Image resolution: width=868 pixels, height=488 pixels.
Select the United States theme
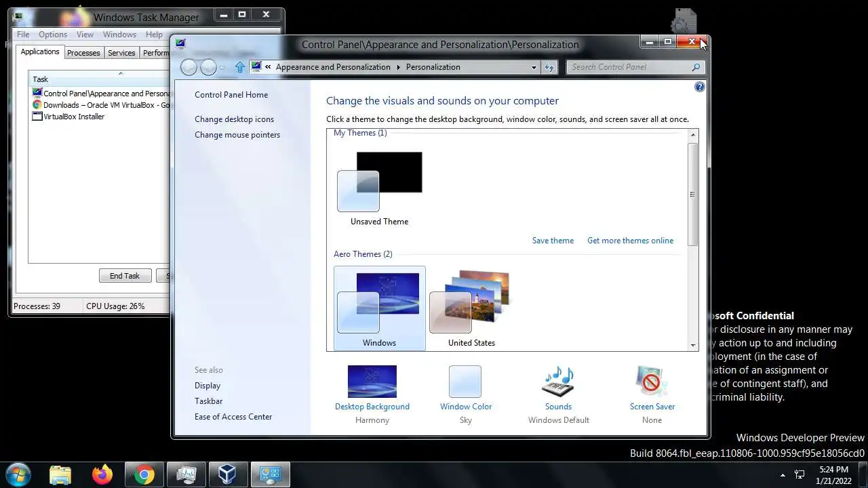coord(471,308)
